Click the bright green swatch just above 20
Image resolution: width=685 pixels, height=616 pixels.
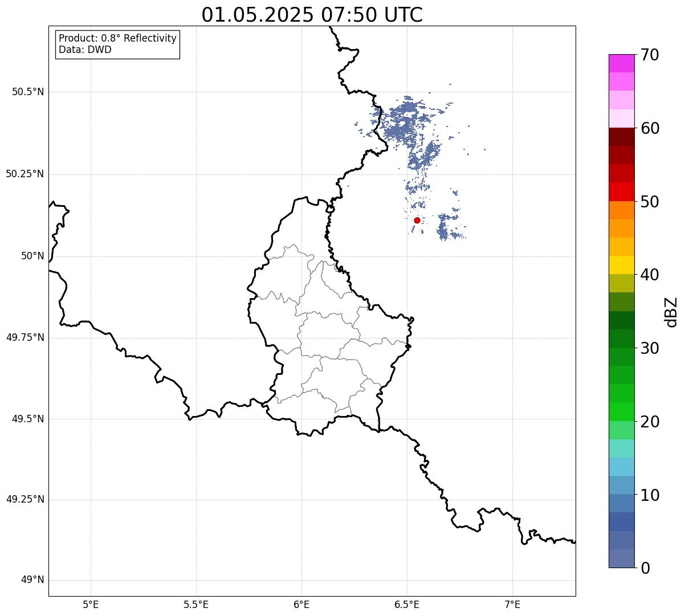621,412
